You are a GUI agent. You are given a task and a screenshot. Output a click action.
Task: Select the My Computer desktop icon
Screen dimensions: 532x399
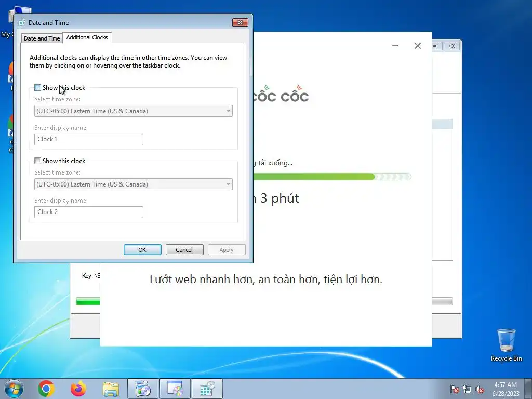tap(7, 22)
